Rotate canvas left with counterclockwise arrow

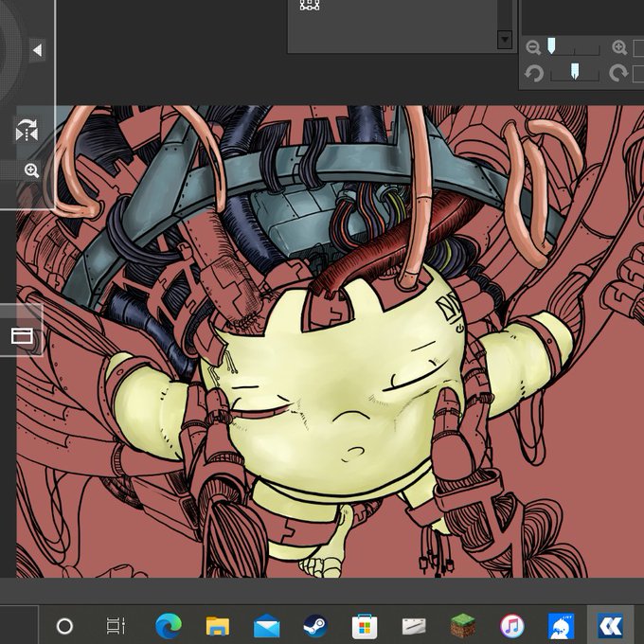534,74
